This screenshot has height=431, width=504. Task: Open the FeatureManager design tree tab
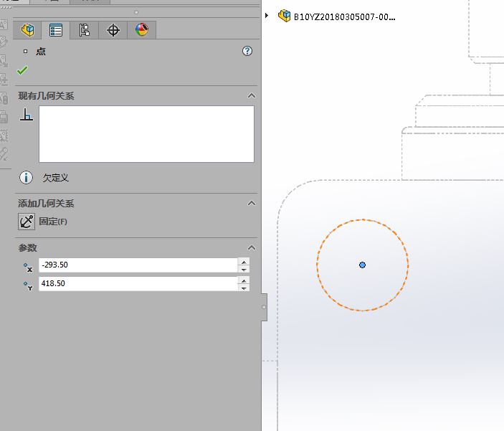(27, 30)
